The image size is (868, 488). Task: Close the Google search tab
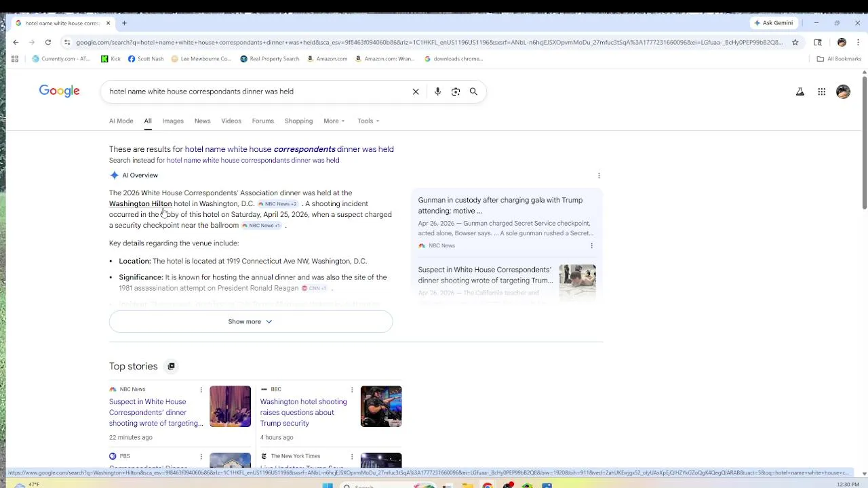108,23
